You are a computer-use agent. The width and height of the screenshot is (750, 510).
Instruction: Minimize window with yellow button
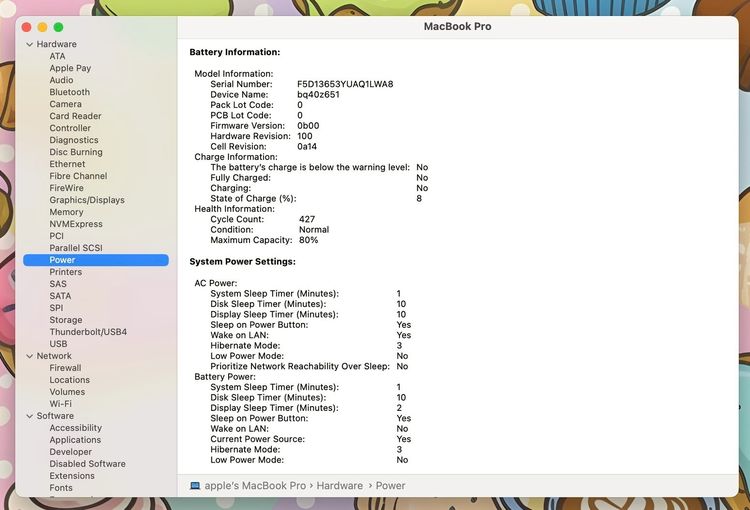click(43, 27)
